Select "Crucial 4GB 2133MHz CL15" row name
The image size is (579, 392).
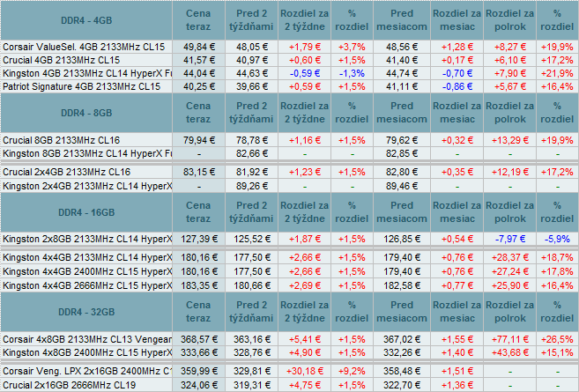click(x=62, y=60)
